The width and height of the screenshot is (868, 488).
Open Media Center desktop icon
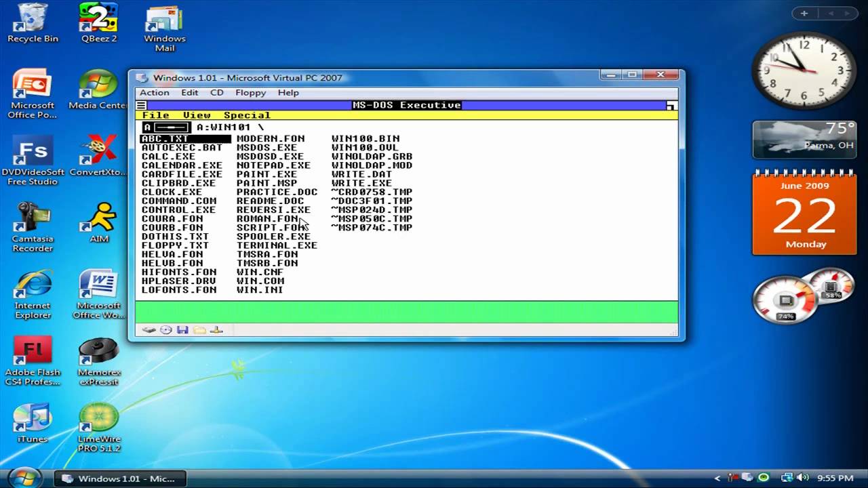click(x=99, y=89)
